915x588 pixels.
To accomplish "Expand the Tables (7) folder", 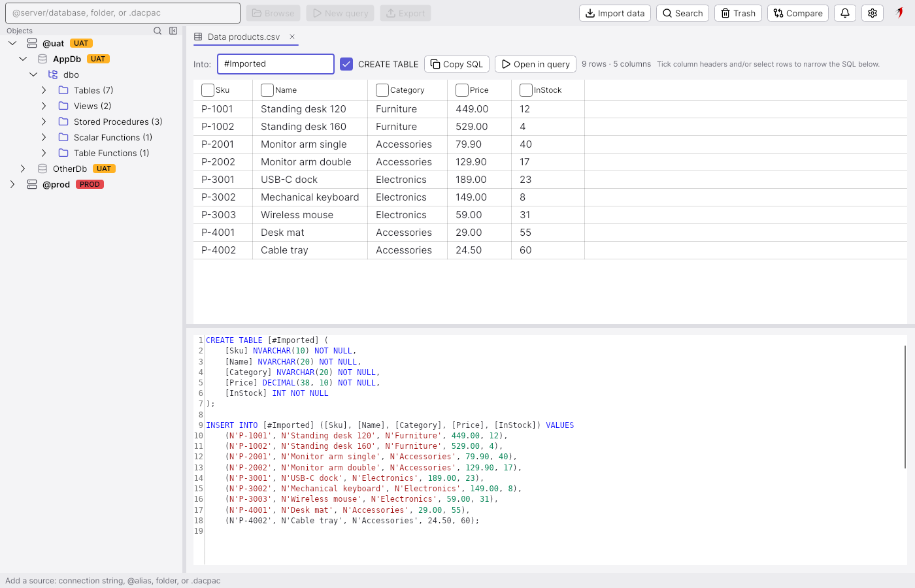I will (x=44, y=90).
